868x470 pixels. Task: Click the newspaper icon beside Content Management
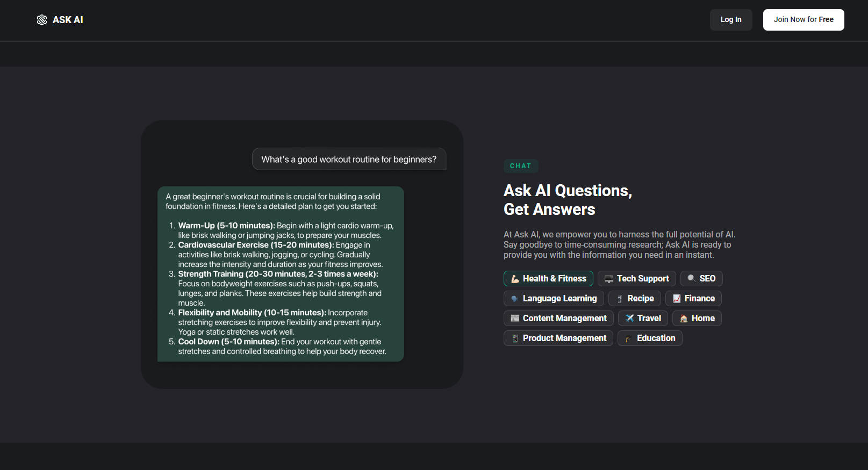[515, 319]
